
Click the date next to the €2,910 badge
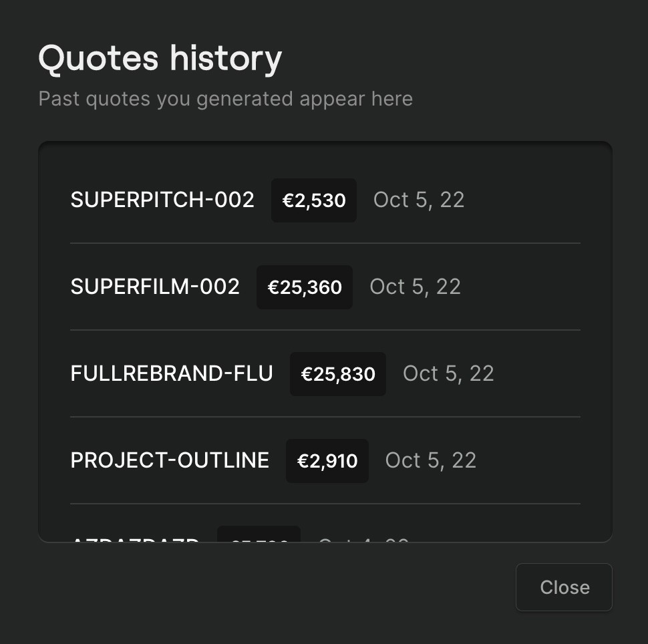[431, 460]
